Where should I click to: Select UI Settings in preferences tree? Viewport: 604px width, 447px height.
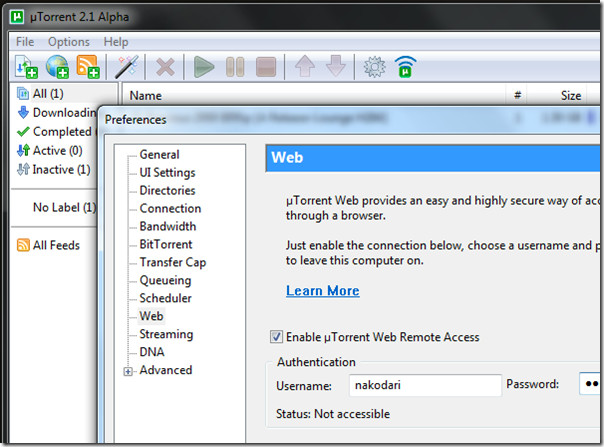click(167, 173)
